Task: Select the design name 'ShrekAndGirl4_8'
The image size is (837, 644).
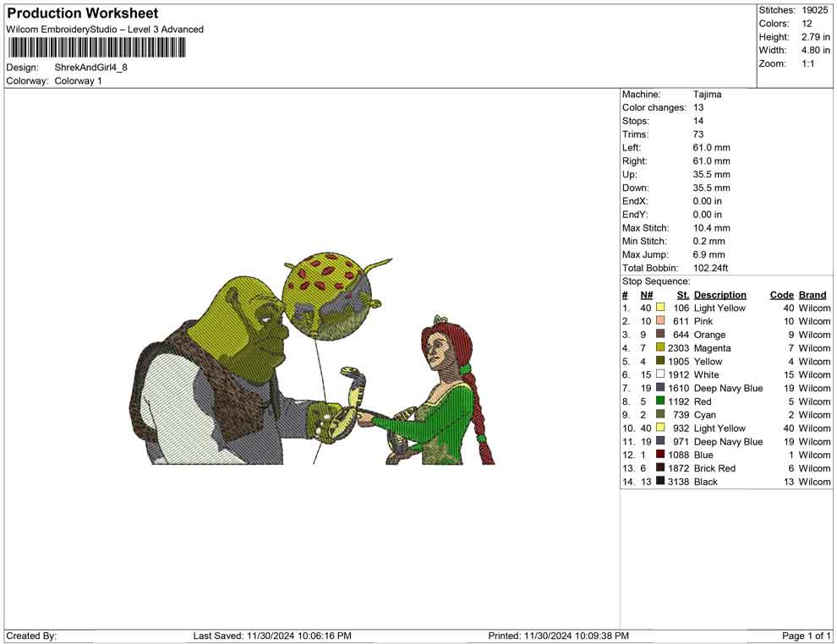Action: [x=90, y=68]
